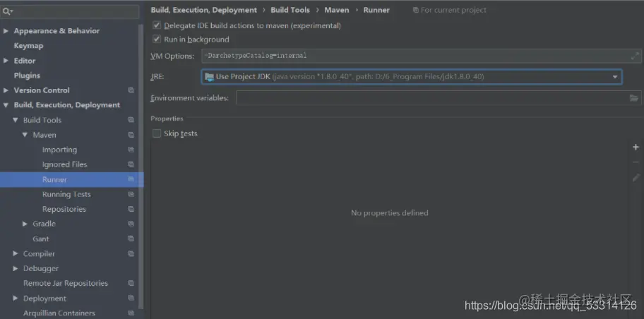The width and height of the screenshot is (644, 319).
Task: Toggle Run in background checkbox
Action: (157, 40)
